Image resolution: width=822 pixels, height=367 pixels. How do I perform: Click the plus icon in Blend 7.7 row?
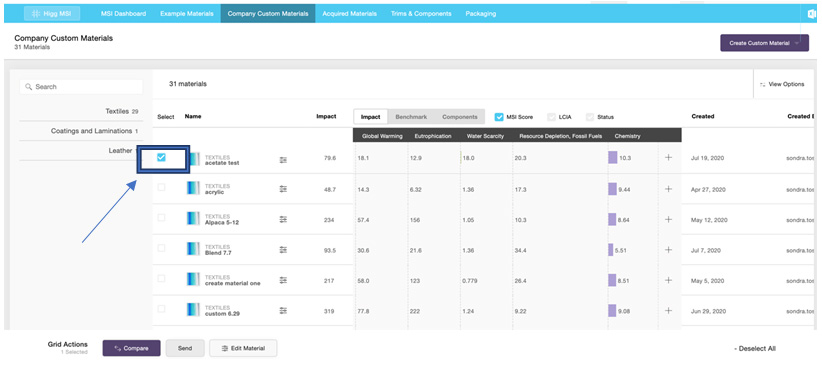coord(668,250)
